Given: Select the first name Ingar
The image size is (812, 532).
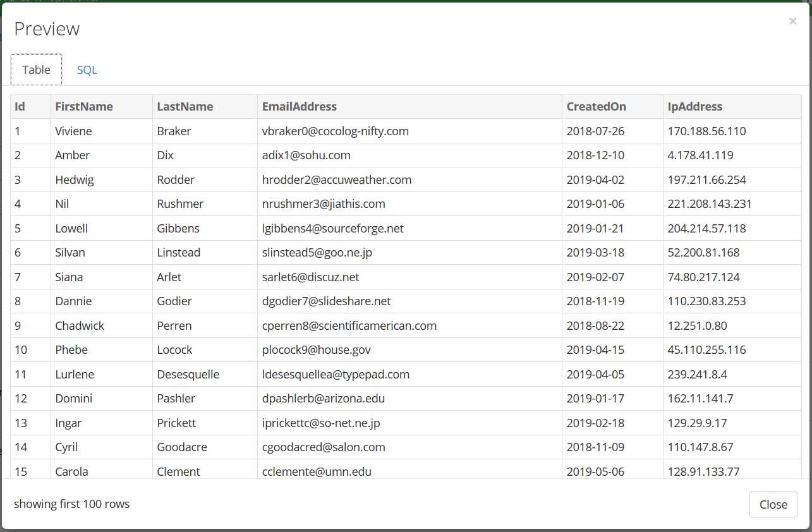Looking at the screenshot, I should pyautogui.click(x=68, y=423).
